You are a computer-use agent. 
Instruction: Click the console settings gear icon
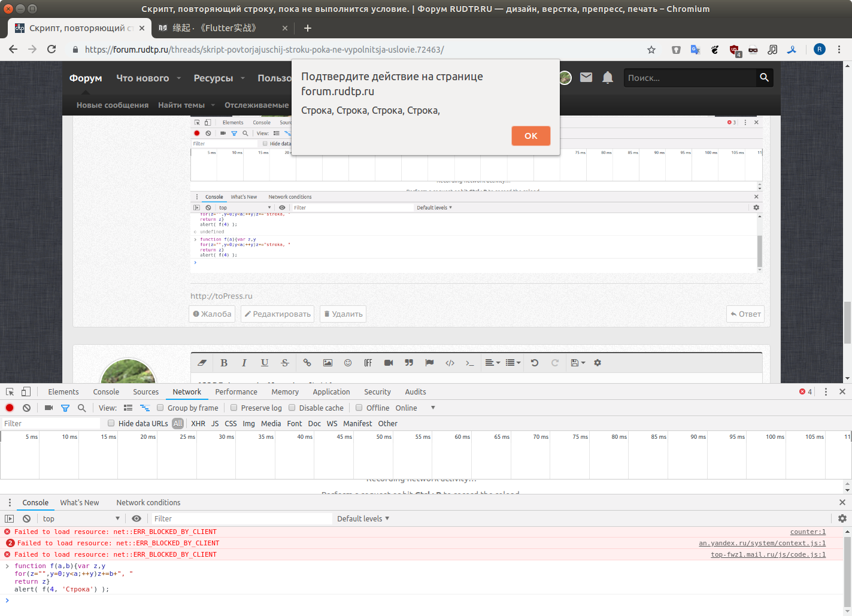click(842, 518)
